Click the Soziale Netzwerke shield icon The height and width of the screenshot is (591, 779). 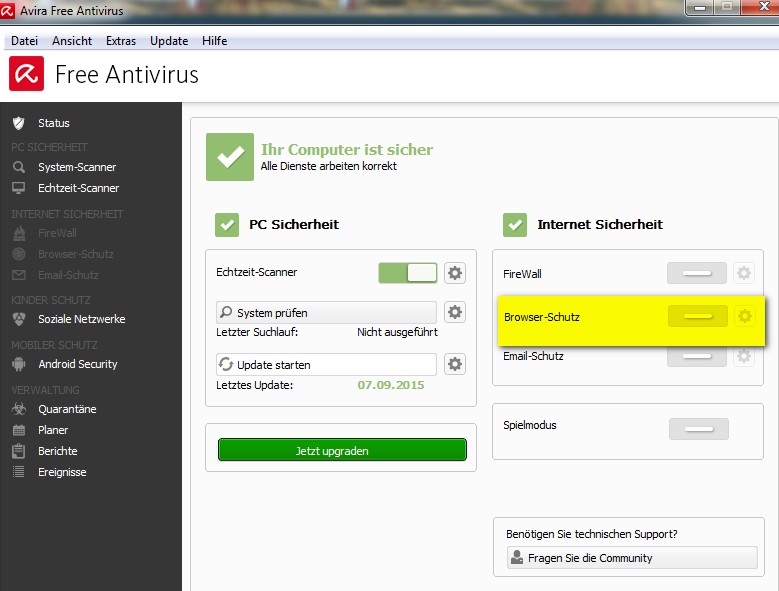(x=19, y=319)
